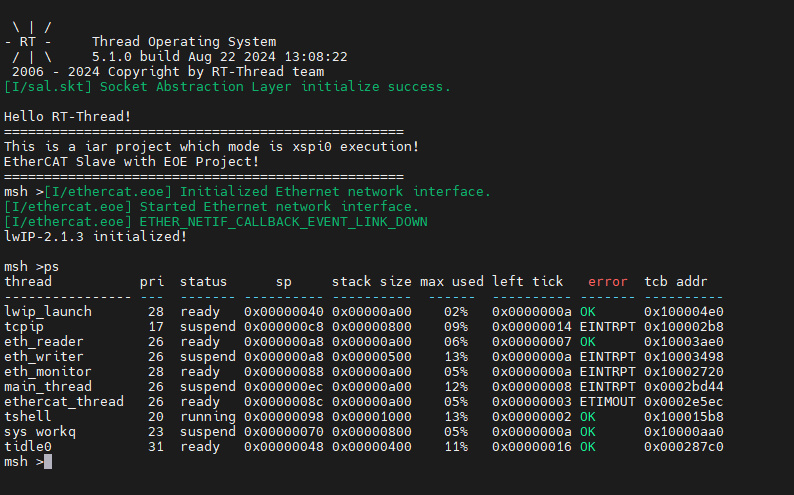The image size is (794, 495).
Task: Select the ethercat_thread row name
Action: click(64, 402)
